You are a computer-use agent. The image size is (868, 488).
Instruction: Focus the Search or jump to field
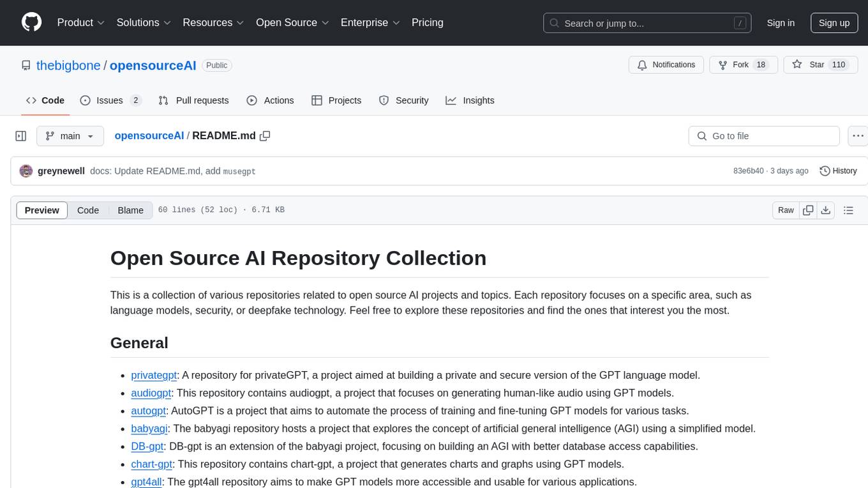click(647, 23)
